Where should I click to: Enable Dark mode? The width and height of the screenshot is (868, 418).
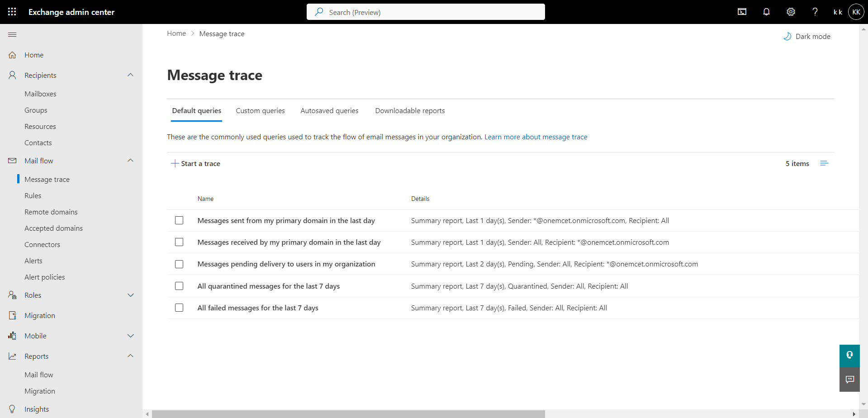pyautogui.click(x=807, y=36)
